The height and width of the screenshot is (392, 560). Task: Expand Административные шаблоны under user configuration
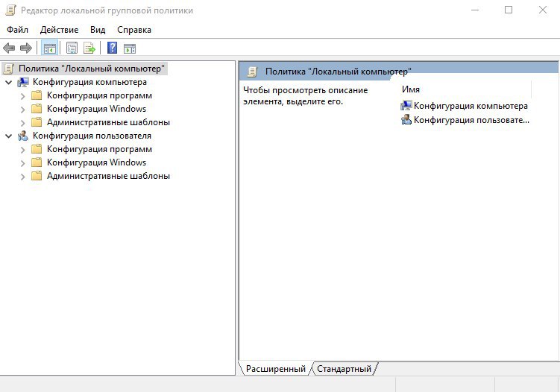(x=23, y=177)
